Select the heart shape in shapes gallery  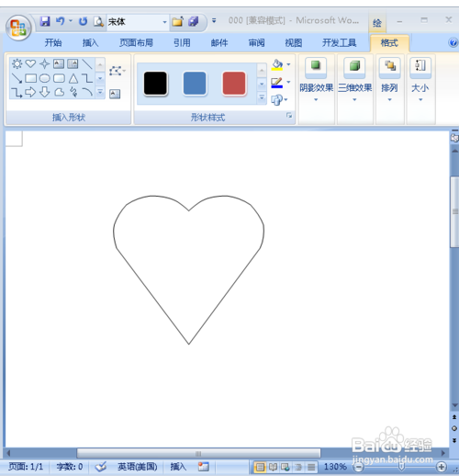tap(30, 63)
